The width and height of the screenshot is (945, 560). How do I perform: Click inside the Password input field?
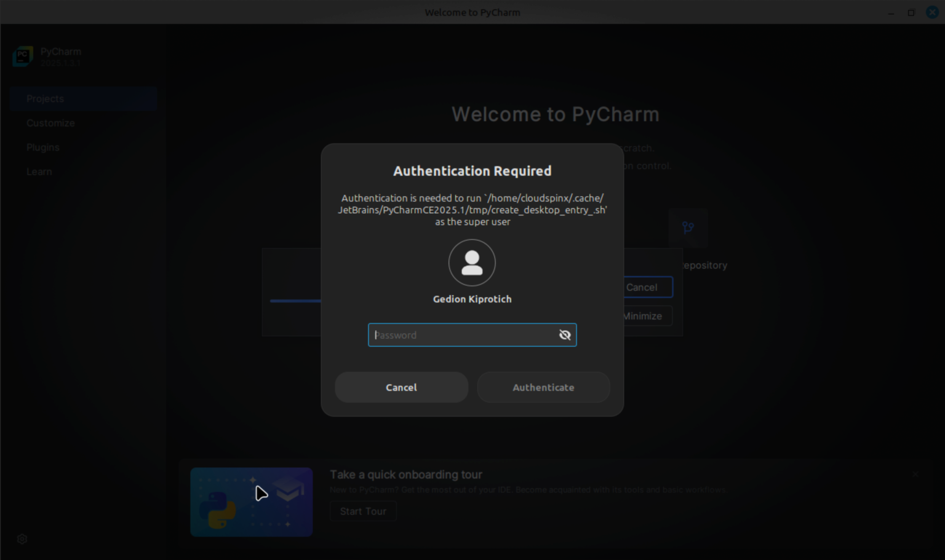461,334
